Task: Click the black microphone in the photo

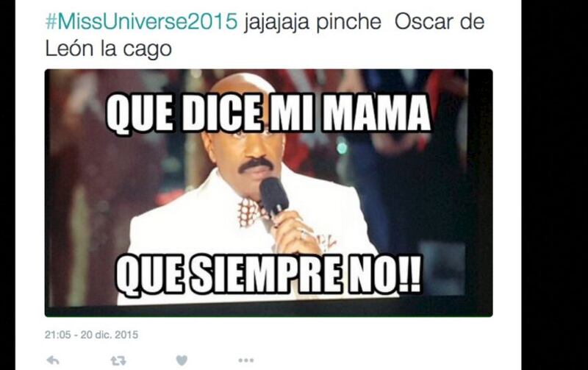Action: point(274,197)
